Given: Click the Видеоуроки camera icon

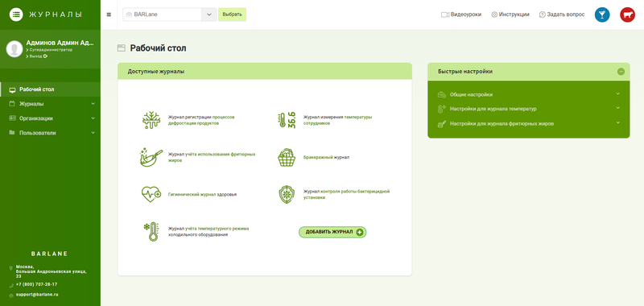Looking at the screenshot, I should point(445,14).
